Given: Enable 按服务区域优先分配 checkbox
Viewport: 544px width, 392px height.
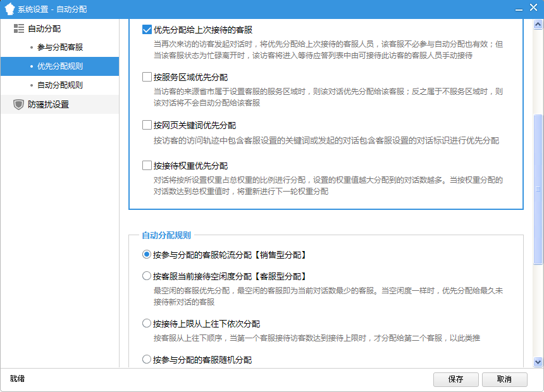Looking at the screenshot, I should point(147,77).
